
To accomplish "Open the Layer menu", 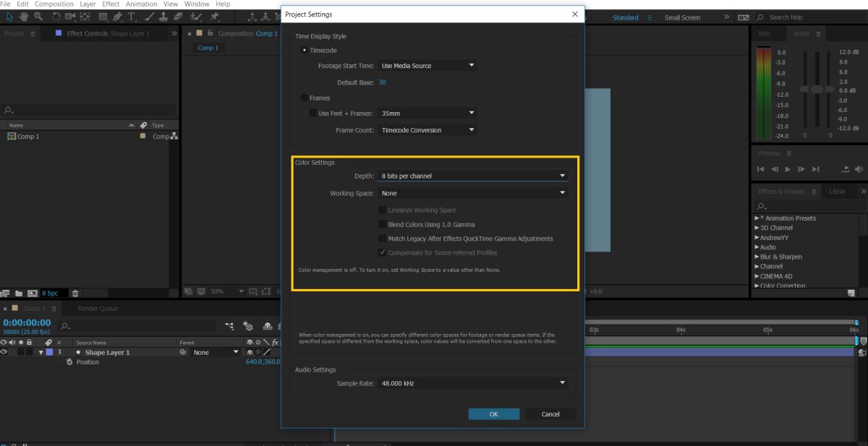I will click(x=88, y=4).
